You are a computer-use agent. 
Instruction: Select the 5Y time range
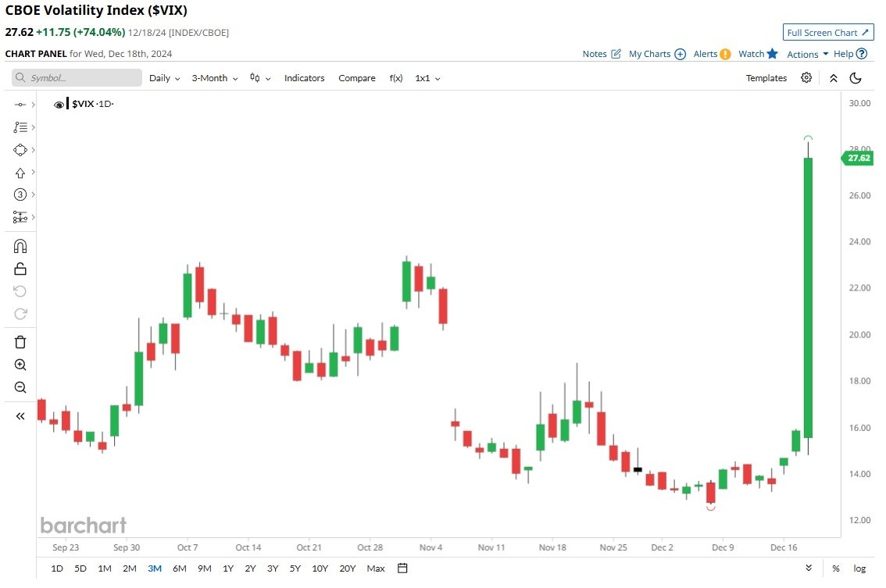click(x=295, y=568)
